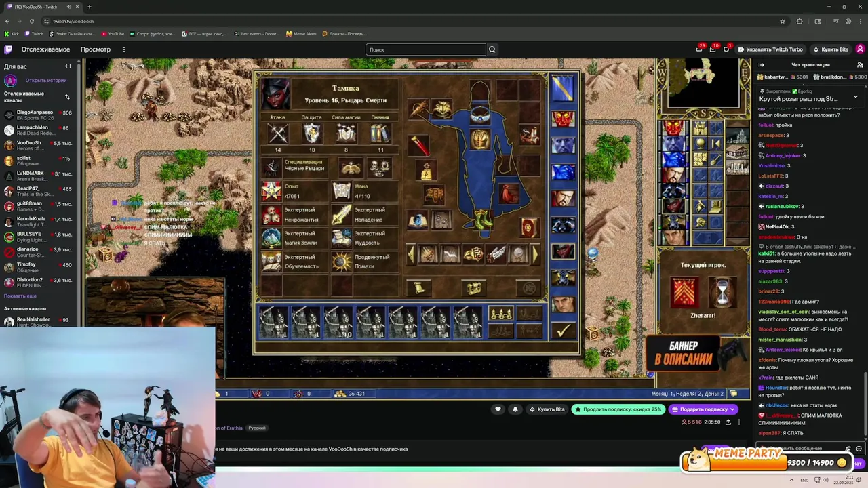Open chat community users icon
868x488 pixels.
[x=860, y=65]
